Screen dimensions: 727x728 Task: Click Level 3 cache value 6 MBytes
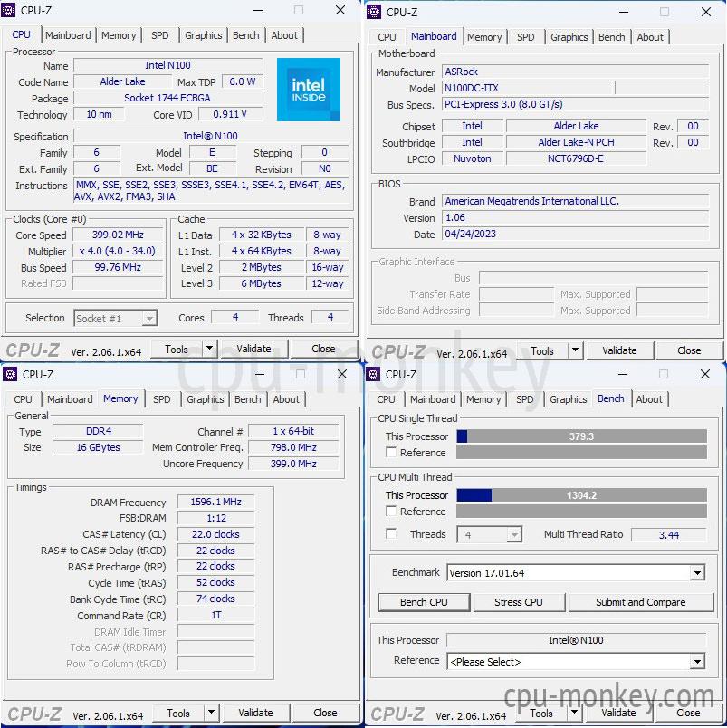[262, 283]
